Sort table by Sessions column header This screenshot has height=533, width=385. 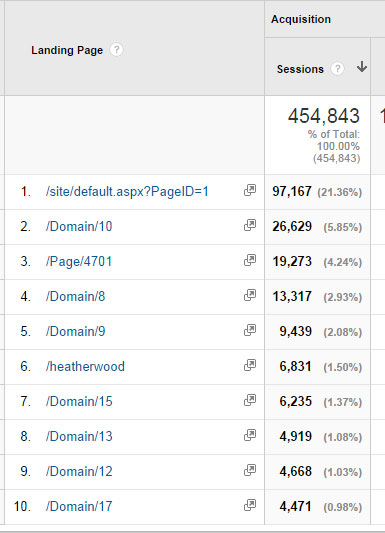pyautogui.click(x=300, y=69)
